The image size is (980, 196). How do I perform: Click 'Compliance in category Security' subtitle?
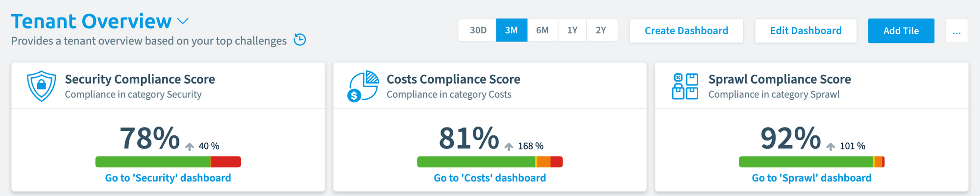coord(133,94)
